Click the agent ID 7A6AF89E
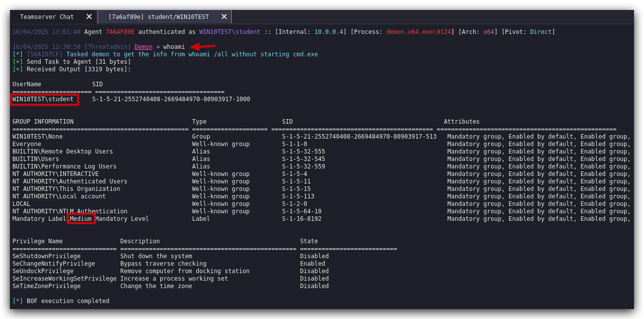This screenshot has height=319, width=644. point(120,32)
